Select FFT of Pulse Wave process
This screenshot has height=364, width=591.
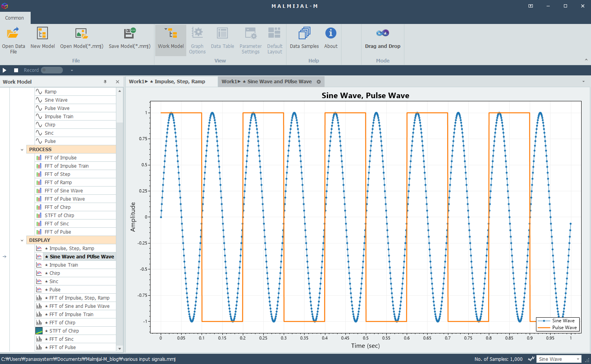click(x=75, y=199)
